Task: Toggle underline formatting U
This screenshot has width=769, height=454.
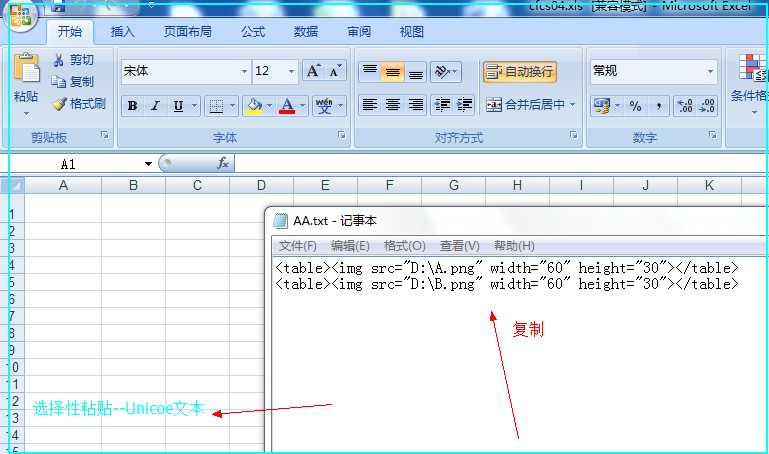Action: pos(178,105)
